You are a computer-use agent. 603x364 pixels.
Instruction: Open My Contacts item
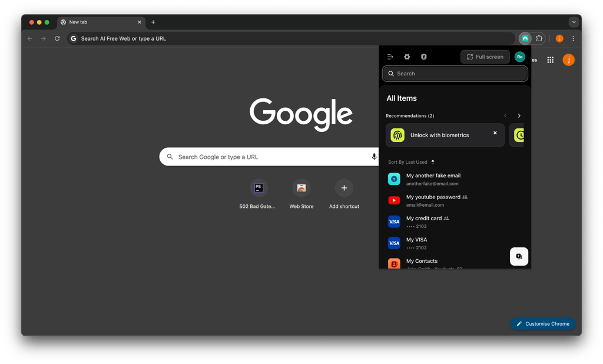(x=446, y=263)
